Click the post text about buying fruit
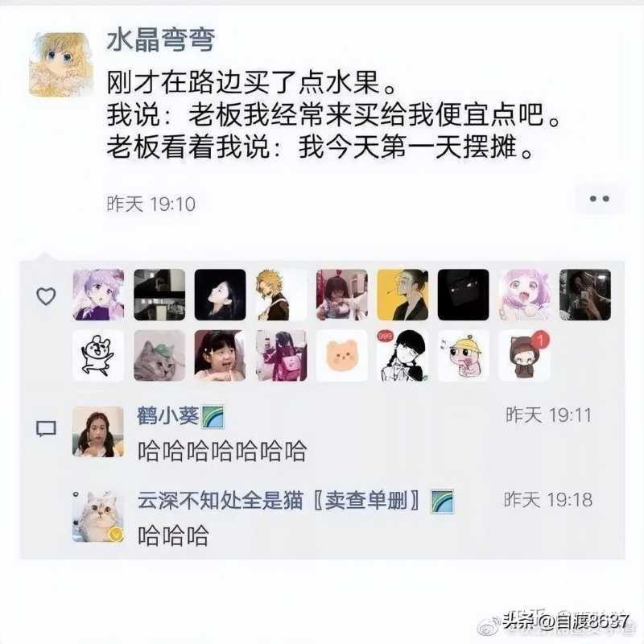The width and height of the screenshot is (644, 644). point(333,114)
